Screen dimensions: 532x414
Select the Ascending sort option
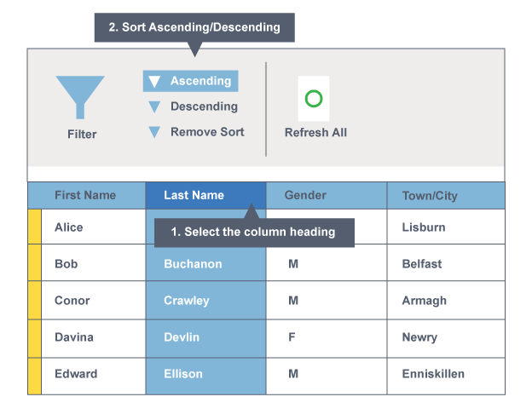click(200, 81)
